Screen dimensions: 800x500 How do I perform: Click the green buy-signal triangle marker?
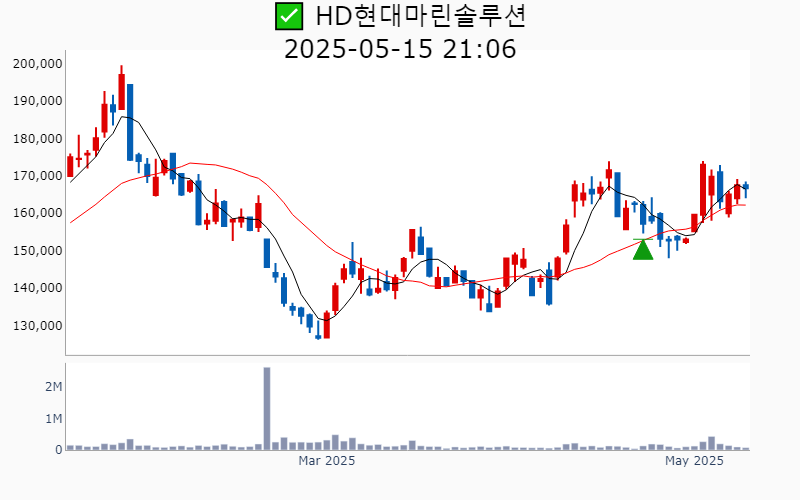tap(643, 249)
